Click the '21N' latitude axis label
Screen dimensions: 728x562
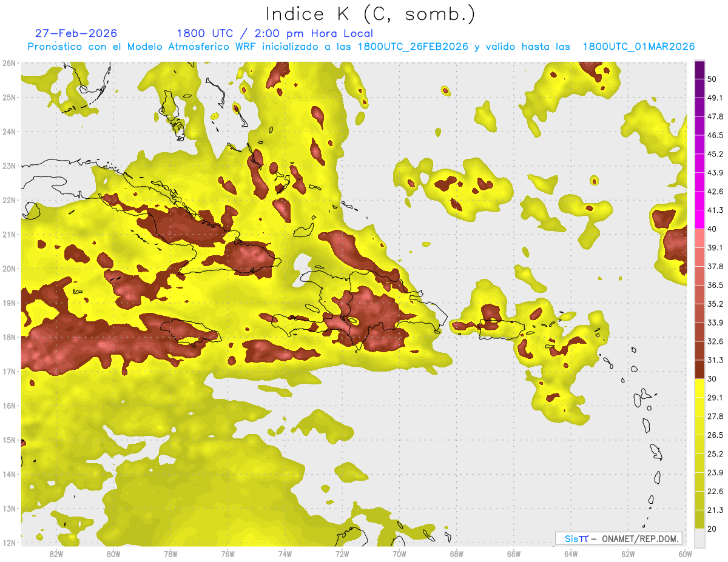pos(9,234)
